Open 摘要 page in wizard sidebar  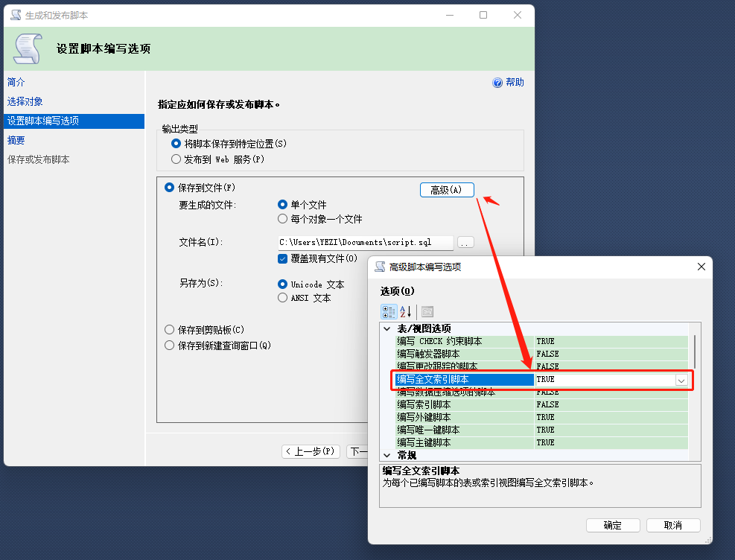(16, 140)
